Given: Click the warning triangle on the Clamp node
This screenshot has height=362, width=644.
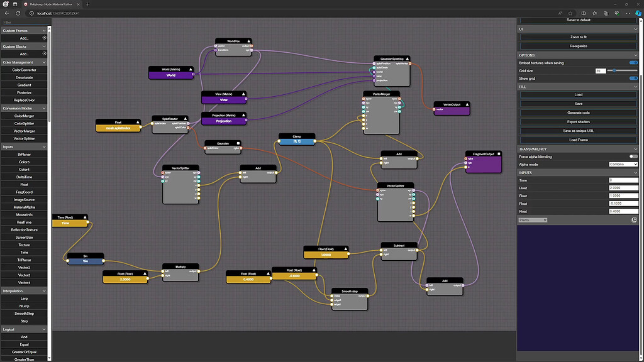Looking at the screenshot, I should click(x=313, y=134).
